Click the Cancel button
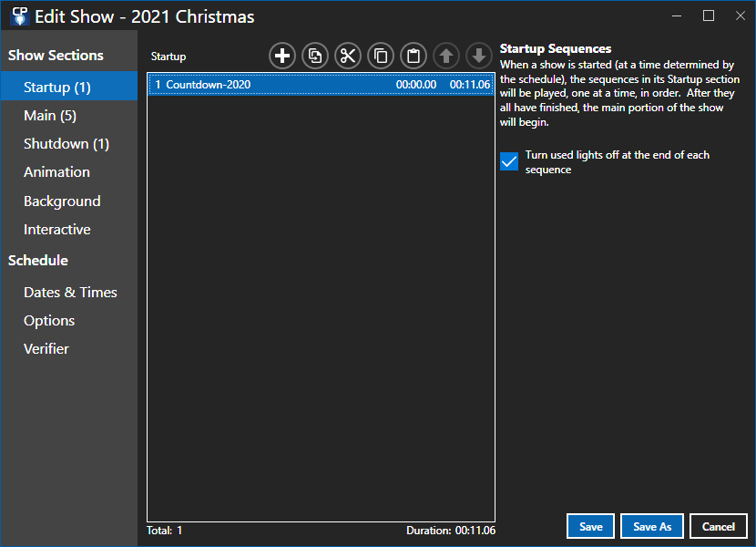 pos(719,526)
